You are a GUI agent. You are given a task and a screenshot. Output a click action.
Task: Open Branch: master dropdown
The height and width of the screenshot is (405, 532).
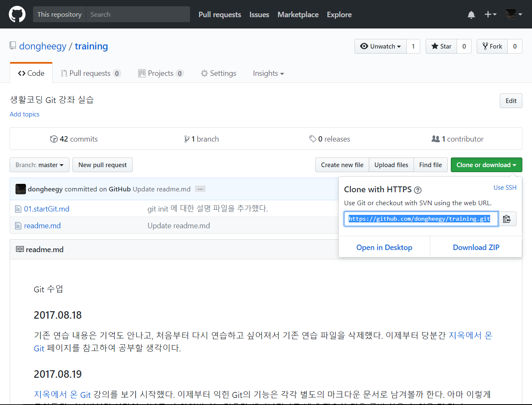coord(39,165)
